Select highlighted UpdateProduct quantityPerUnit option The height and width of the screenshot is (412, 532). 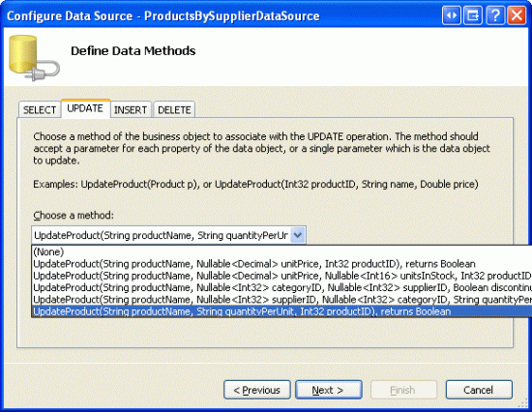[x=281, y=311]
